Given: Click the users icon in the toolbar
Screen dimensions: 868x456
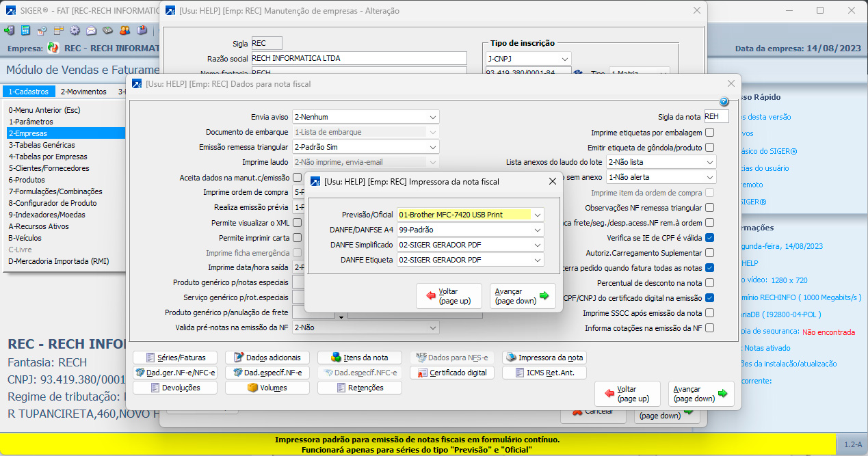Looking at the screenshot, I should point(124,30).
